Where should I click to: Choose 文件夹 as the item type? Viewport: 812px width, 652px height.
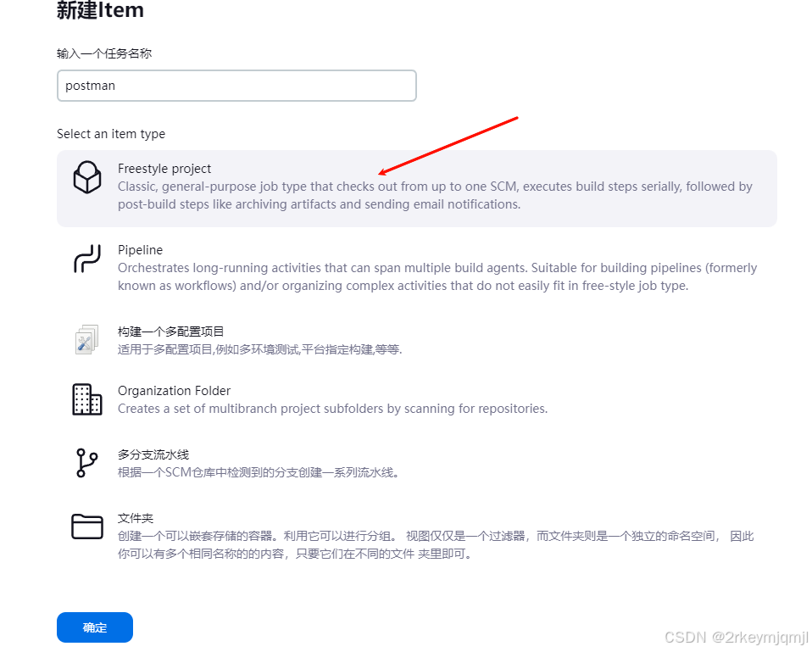(417, 536)
